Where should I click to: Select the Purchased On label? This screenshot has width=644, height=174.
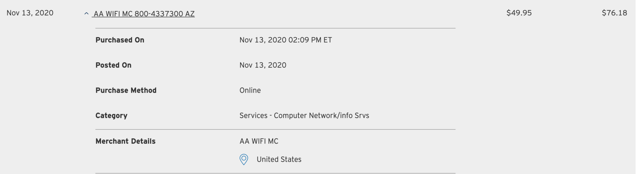(x=120, y=40)
